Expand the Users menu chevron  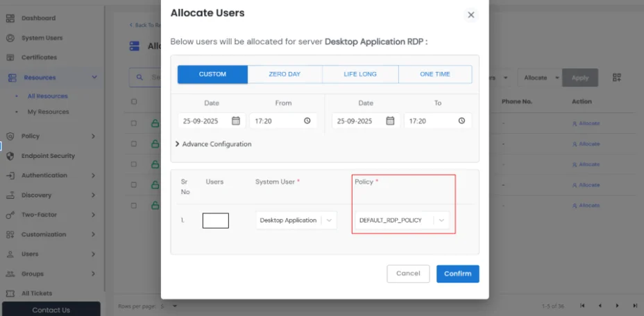[93, 254]
